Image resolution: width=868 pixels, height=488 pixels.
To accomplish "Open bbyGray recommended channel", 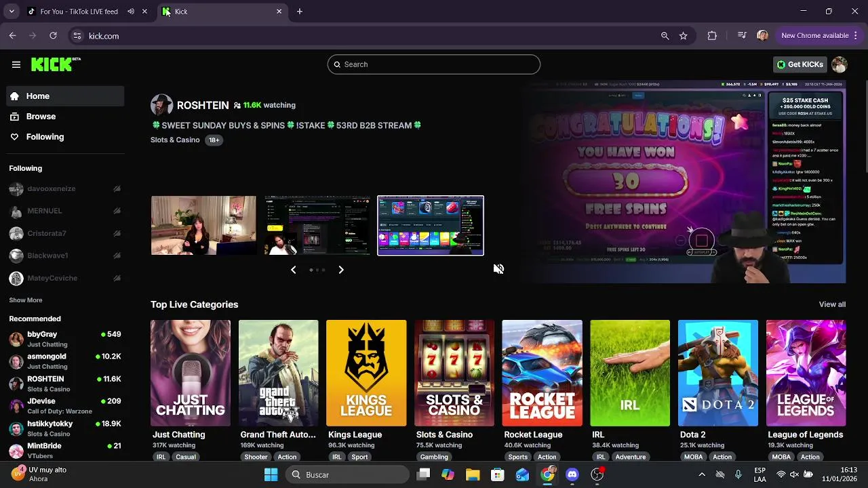I will tap(65, 339).
